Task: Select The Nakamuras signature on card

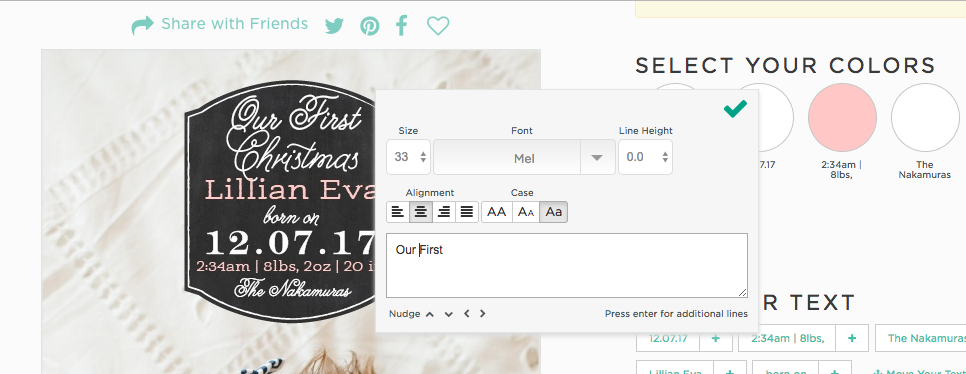Action: point(293,288)
